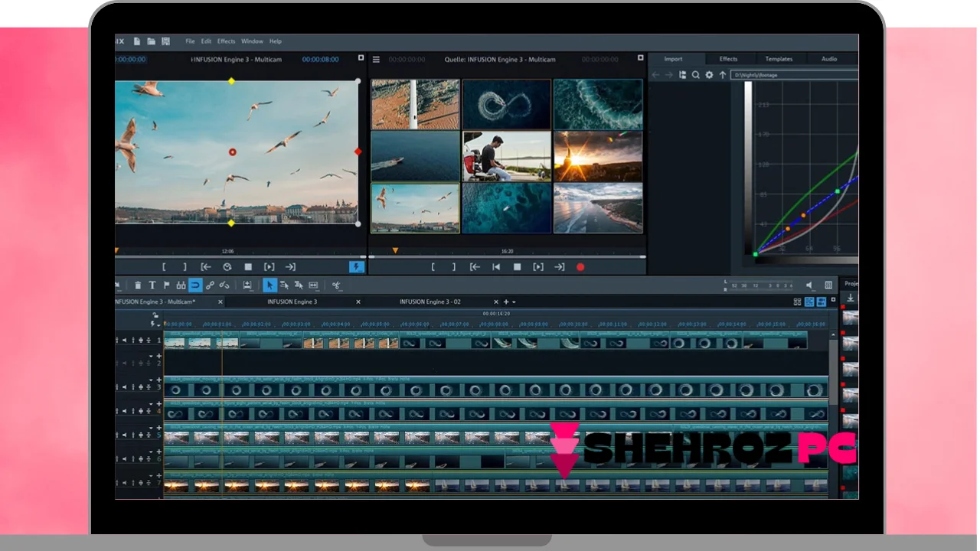Open the Window menu
The width and height of the screenshot is (980, 551).
pos(252,41)
